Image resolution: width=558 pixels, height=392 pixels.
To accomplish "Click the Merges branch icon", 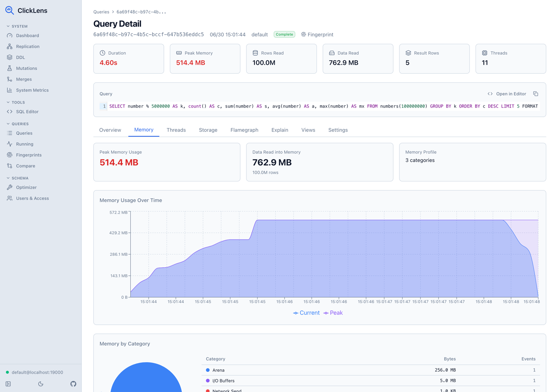I will [x=10, y=79].
